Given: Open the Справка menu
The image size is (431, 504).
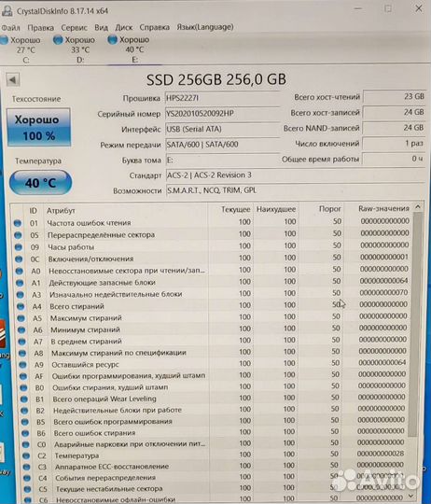Looking at the screenshot, I should [x=155, y=28].
